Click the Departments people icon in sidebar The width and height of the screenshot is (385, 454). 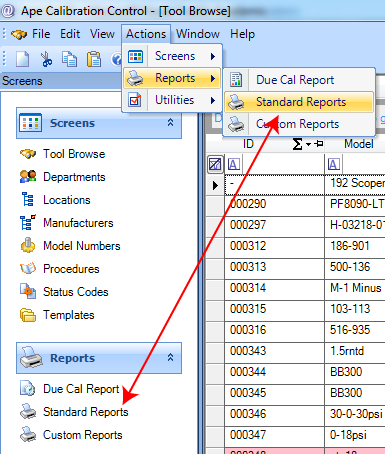coord(28,177)
